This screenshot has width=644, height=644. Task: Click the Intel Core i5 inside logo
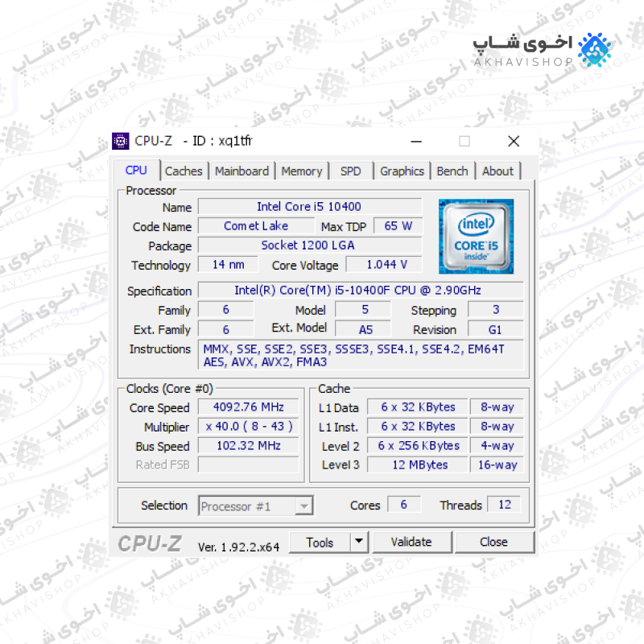pyautogui.click(x=476, y=237)
